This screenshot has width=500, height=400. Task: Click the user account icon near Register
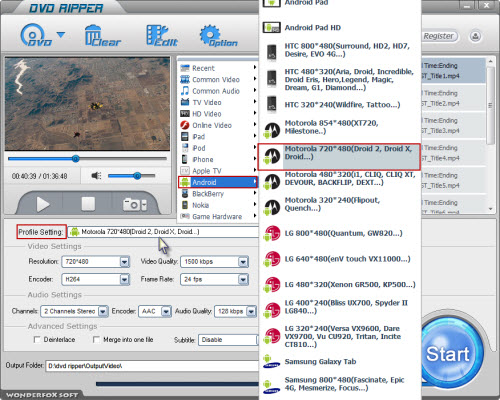click(476, 36)
